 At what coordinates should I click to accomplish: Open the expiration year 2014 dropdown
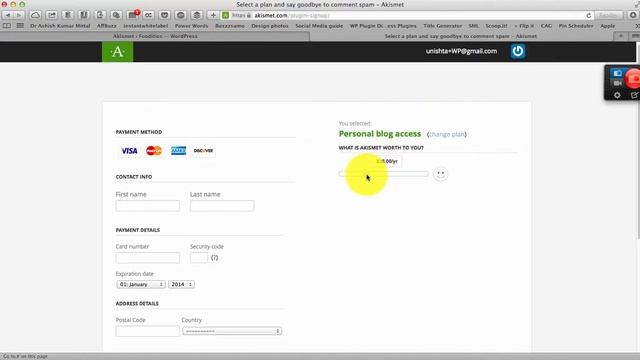click(181, 284)
